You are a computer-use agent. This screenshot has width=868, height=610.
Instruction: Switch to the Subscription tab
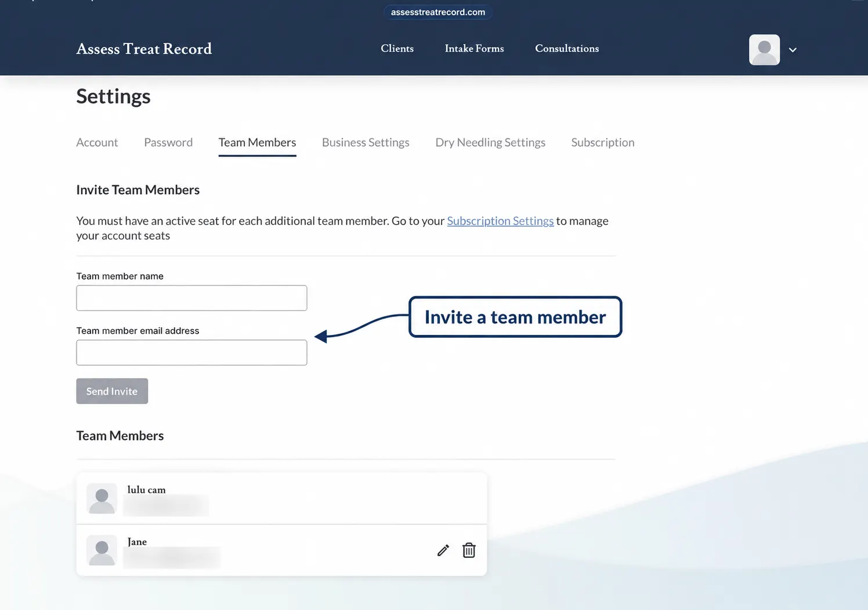(603, 143)
